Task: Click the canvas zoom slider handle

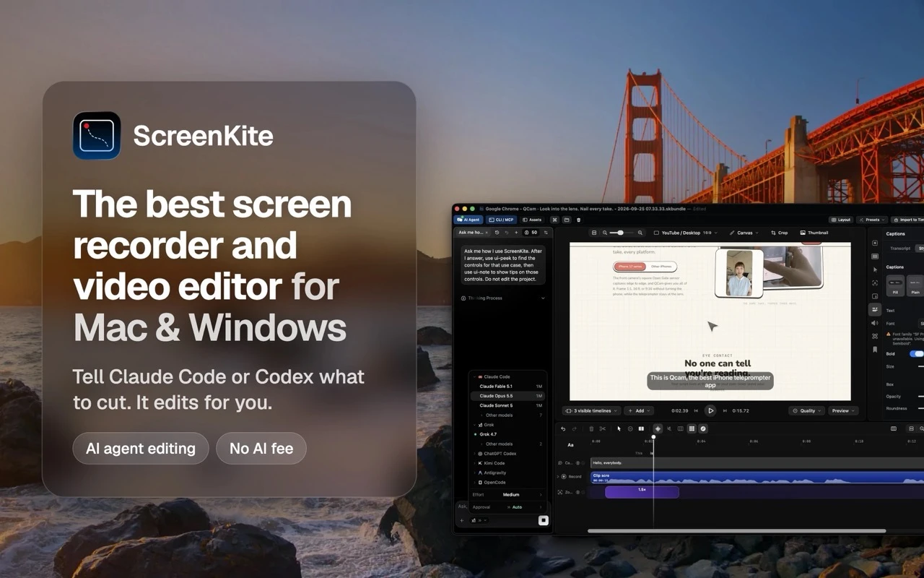Action: [x=620, y=233]
